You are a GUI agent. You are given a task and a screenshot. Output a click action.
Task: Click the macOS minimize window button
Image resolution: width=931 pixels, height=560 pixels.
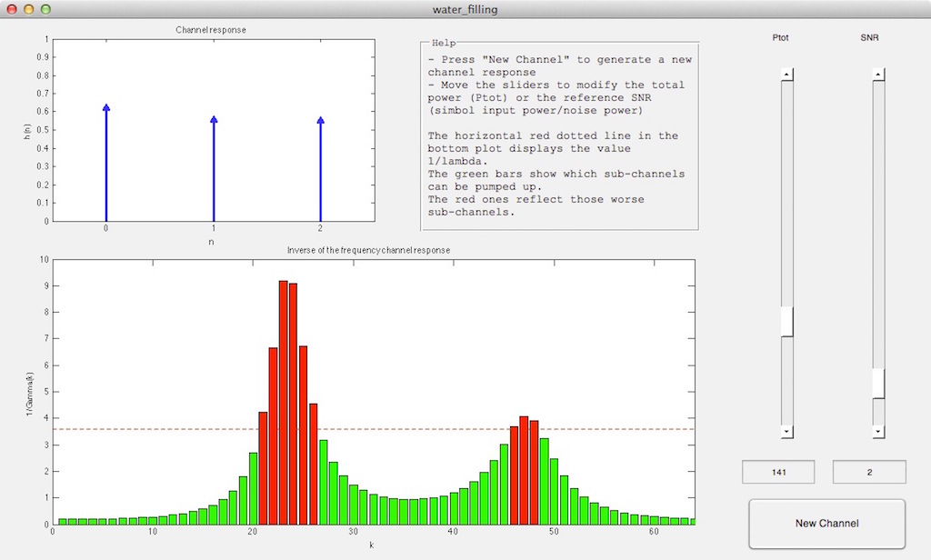click(x=28, y=9)
